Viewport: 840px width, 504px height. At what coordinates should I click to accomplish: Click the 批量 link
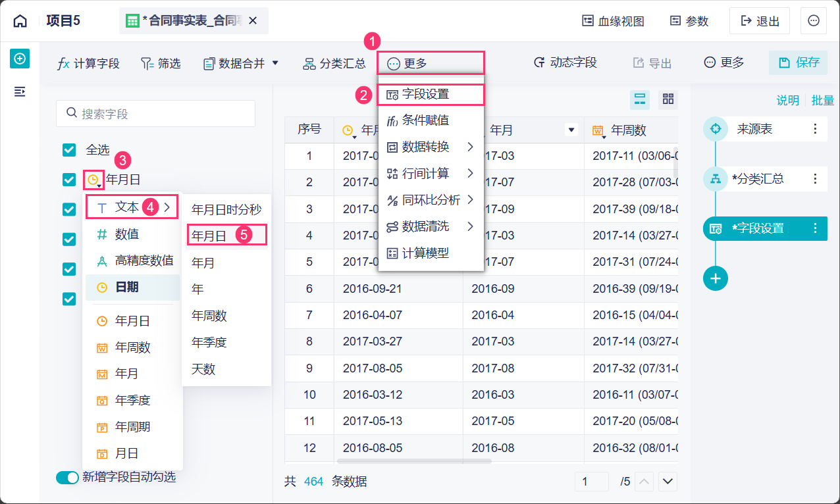[x=823, y=101]
